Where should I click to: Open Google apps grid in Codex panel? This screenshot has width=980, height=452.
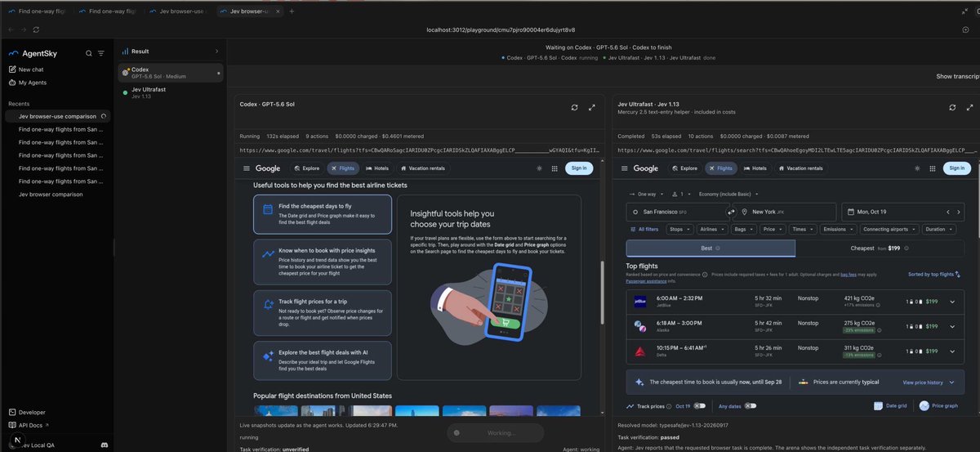click(555, 168)
